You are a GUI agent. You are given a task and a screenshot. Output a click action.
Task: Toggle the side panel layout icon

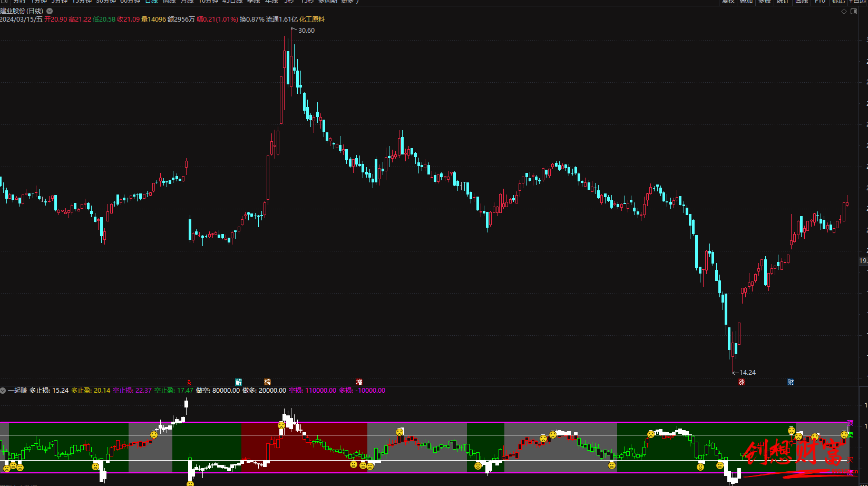[854, 11]
